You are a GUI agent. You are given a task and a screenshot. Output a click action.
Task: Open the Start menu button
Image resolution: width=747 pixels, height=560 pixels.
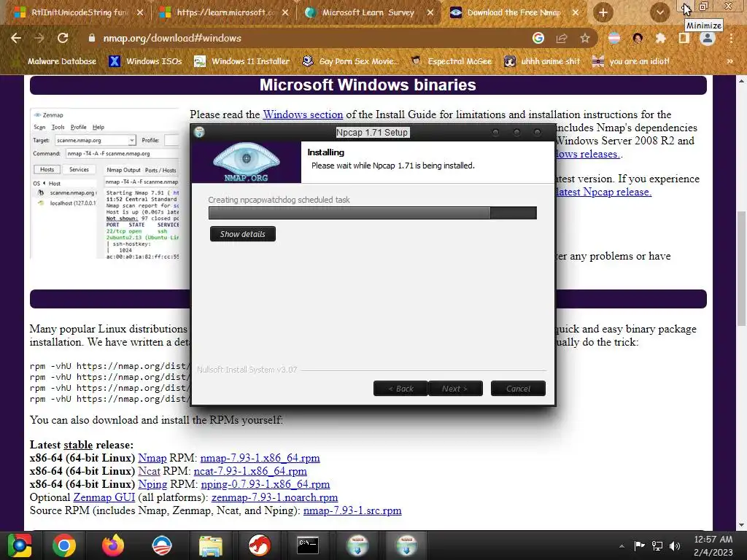(x=20, y=545)
